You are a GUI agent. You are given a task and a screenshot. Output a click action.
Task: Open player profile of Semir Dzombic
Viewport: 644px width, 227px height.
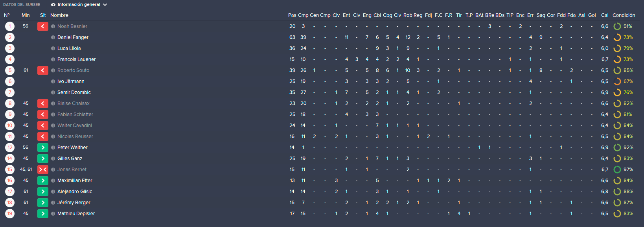pos(74,92)
